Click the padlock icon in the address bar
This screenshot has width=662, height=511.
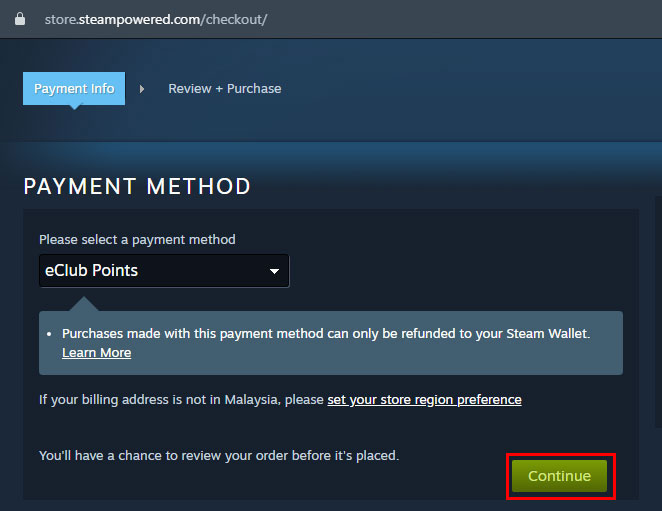tap(19, 19)
